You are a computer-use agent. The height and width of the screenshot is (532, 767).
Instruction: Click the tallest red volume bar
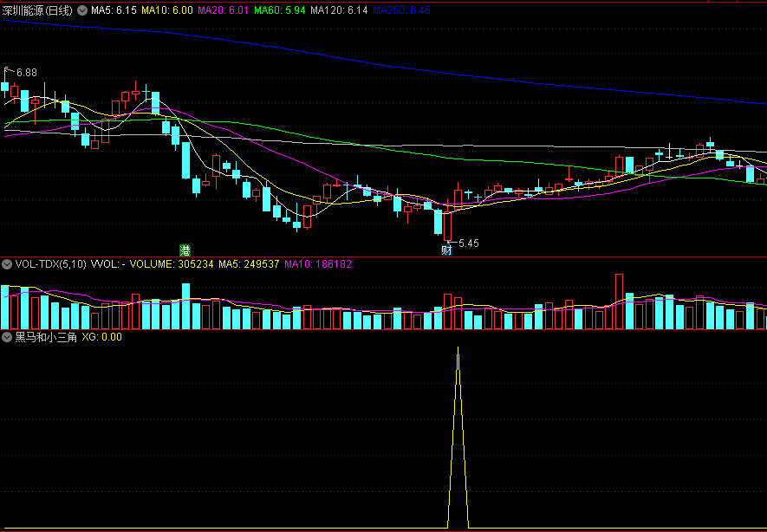tap(620, 302)
